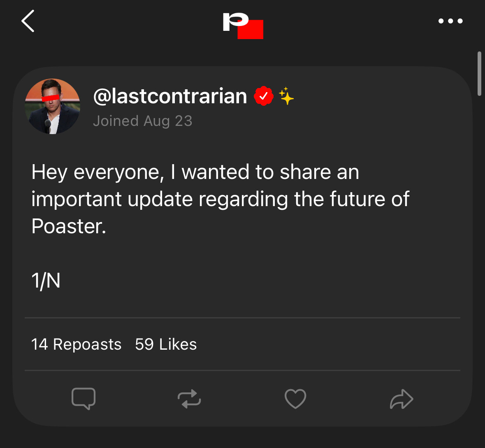The image size is (485, 448).
Task: Tap the yellow sparkles icon beside username
Action: tap(286, 96)
